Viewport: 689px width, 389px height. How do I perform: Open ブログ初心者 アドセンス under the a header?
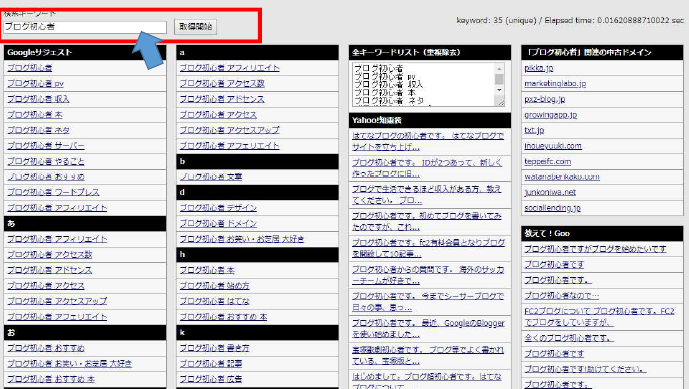pyautogui.click(x=222, y=99)
